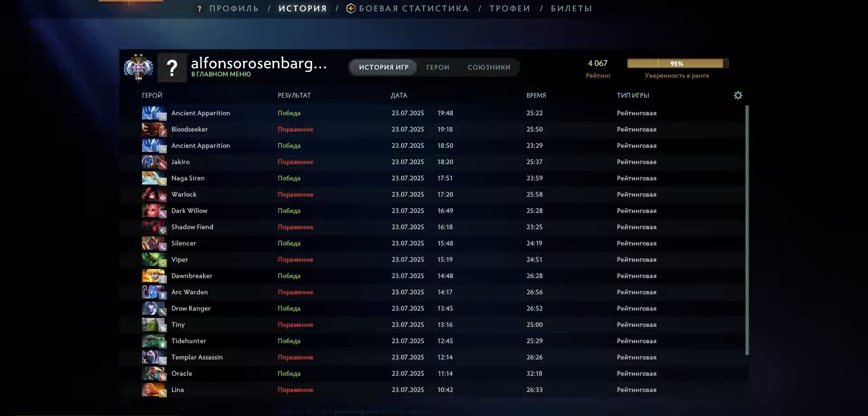Click the Naga Siren hero portrait
The image size is (868, 416).
[x=154, y=178]
